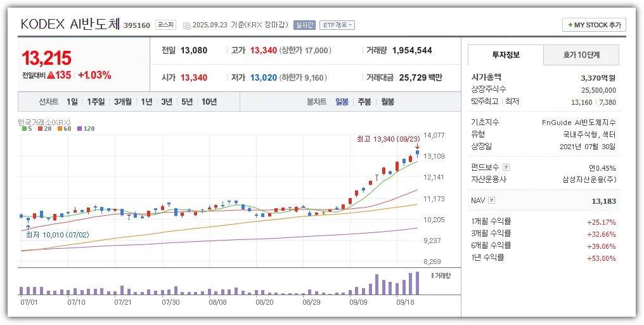Click the MY STOCK 추가 button
Viewport: 644px width, 325px height.
[594, 25]
